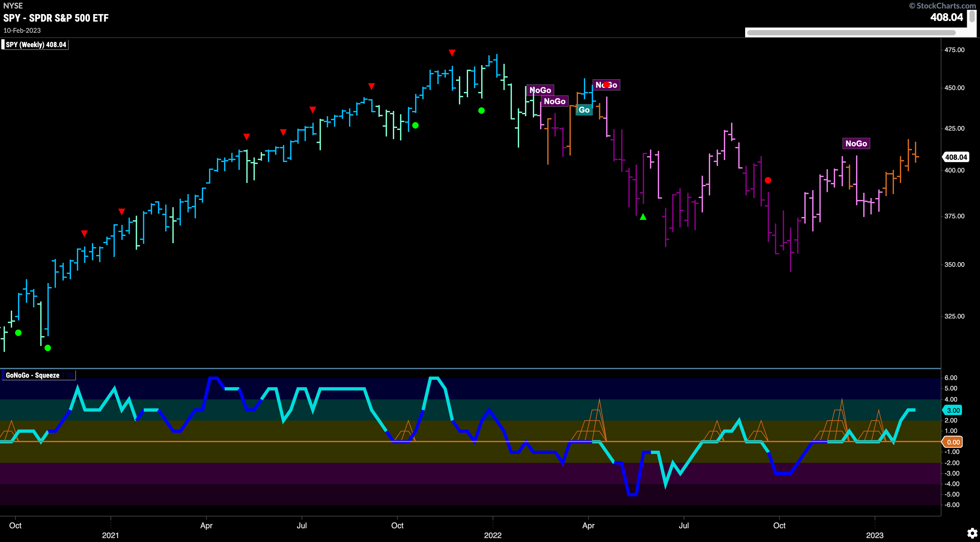Click the teal Go label on the chart

point(584,110)
